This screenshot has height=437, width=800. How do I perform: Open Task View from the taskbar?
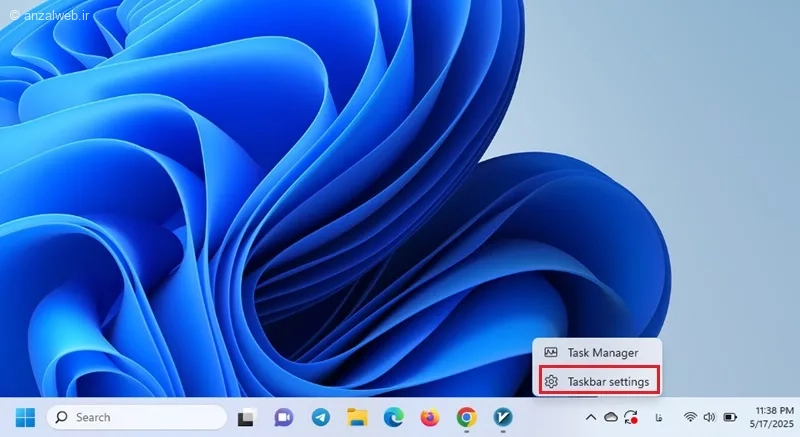click(247, 418)
